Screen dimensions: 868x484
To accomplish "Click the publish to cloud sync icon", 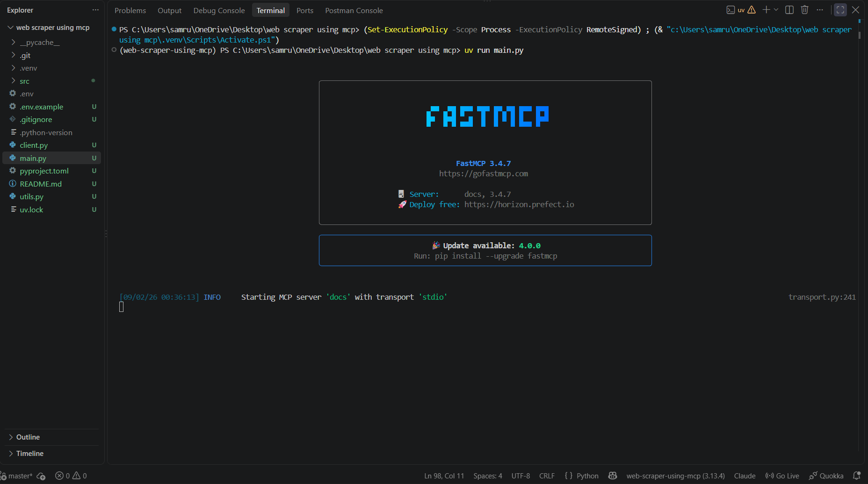I will [42, 476].
